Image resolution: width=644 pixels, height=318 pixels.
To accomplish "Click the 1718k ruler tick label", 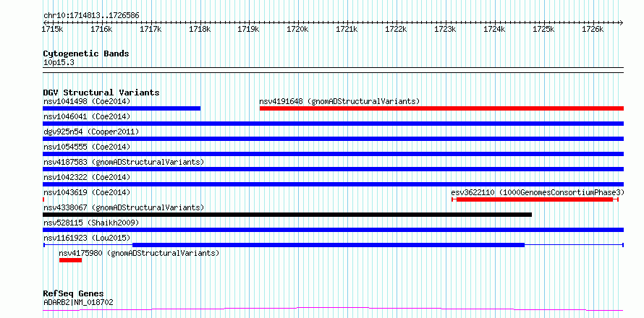I will coord(200,30).
